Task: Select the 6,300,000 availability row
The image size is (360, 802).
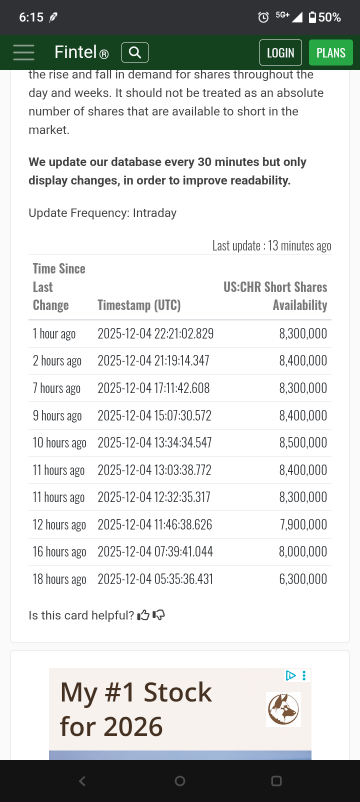Action: tap(180, 580)
